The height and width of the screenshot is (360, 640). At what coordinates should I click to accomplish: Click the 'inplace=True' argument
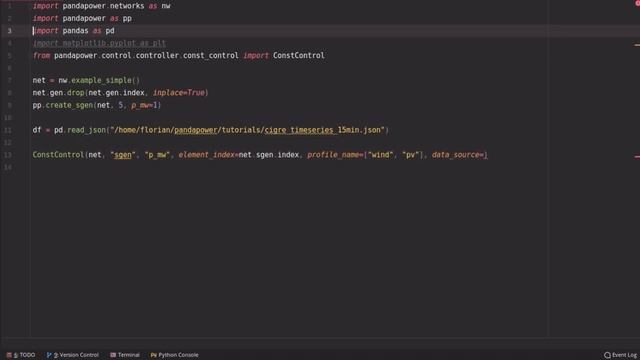pos(179,93)
